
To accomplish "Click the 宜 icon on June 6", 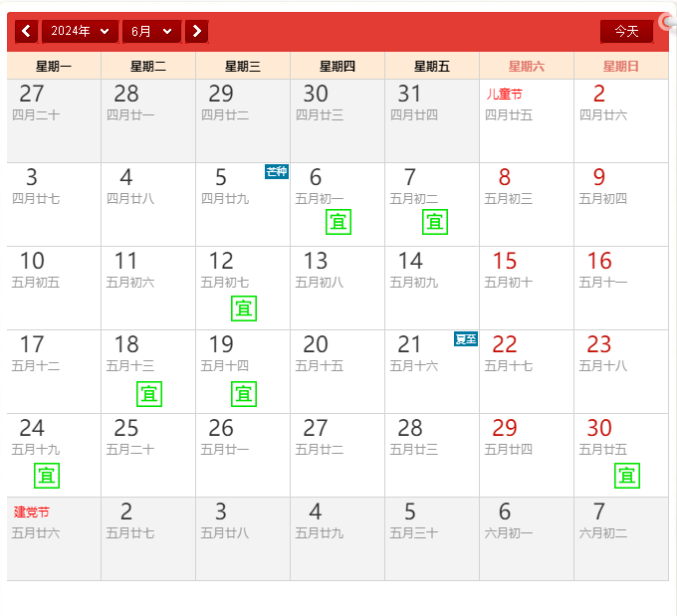I will coord(338,222).
